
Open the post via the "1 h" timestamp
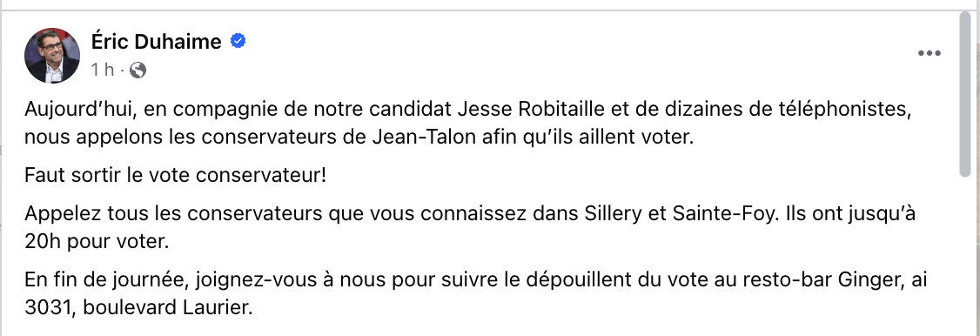pos(103,70)
